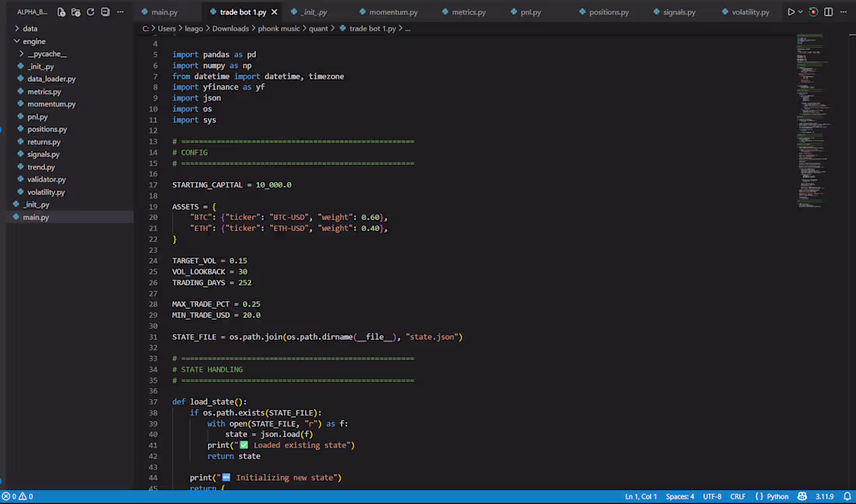
Task: Click CRLF to change line endings
Action: (x=738, y=496)
